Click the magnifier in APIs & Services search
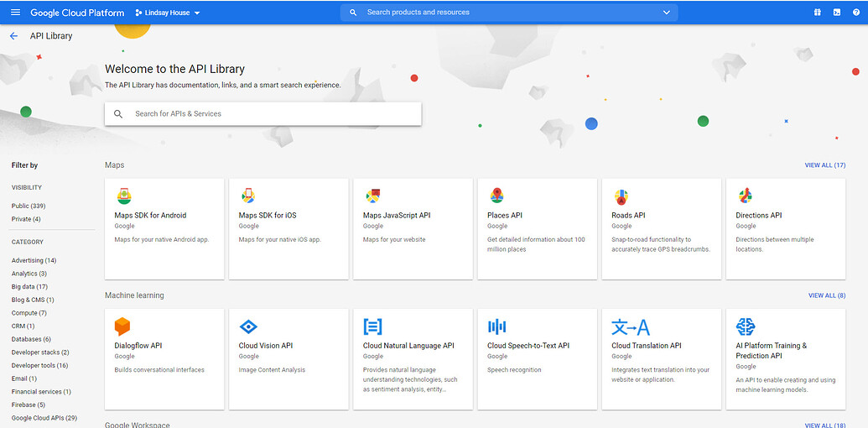The width and height of the screenshot is (868, 428). pyautogui.click(x=118, y=113)
